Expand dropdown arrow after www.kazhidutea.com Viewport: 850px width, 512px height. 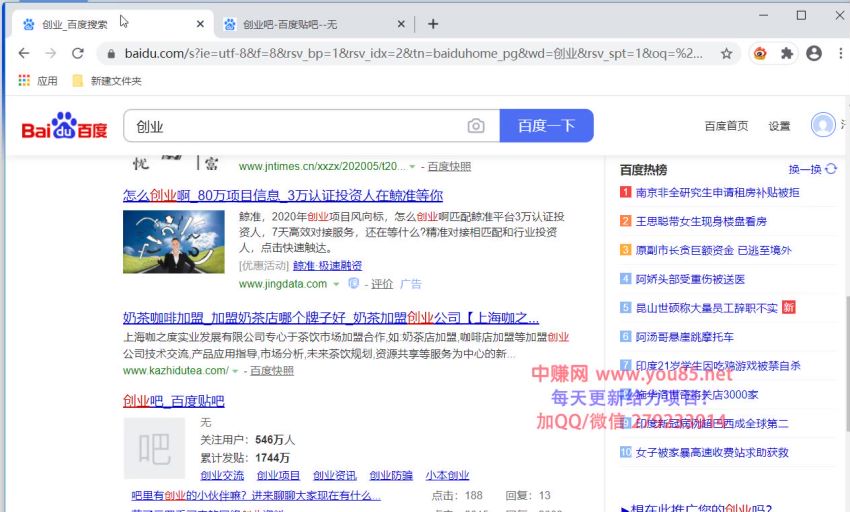(x=235, y=371)
